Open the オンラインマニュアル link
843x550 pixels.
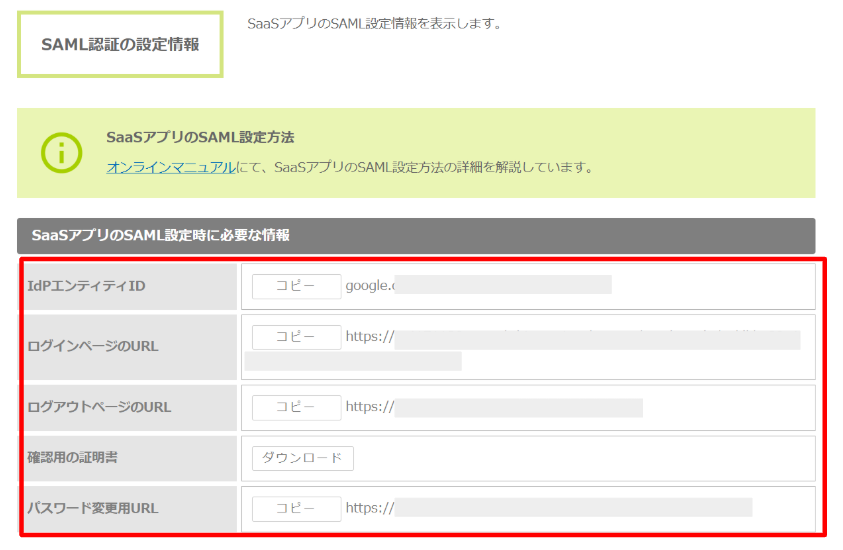pyautogui.click(x=171, y=168)
